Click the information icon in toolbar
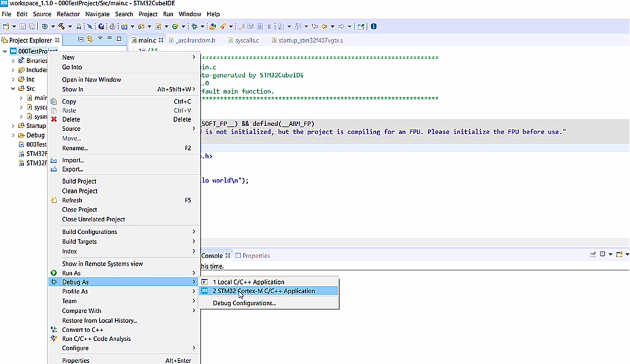The height and width of the screenshot is (364, 630). (373, 26)
